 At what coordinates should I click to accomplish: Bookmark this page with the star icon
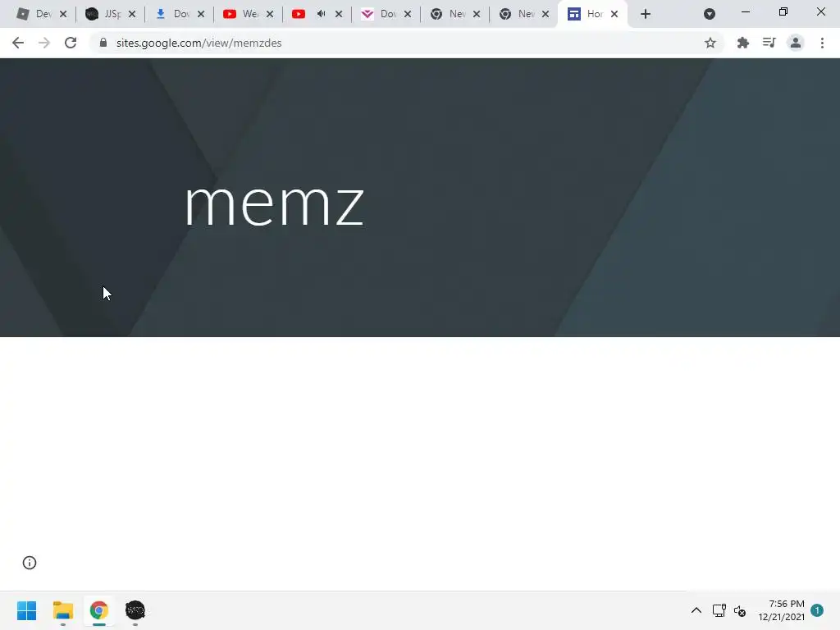[x=710, y=43]
